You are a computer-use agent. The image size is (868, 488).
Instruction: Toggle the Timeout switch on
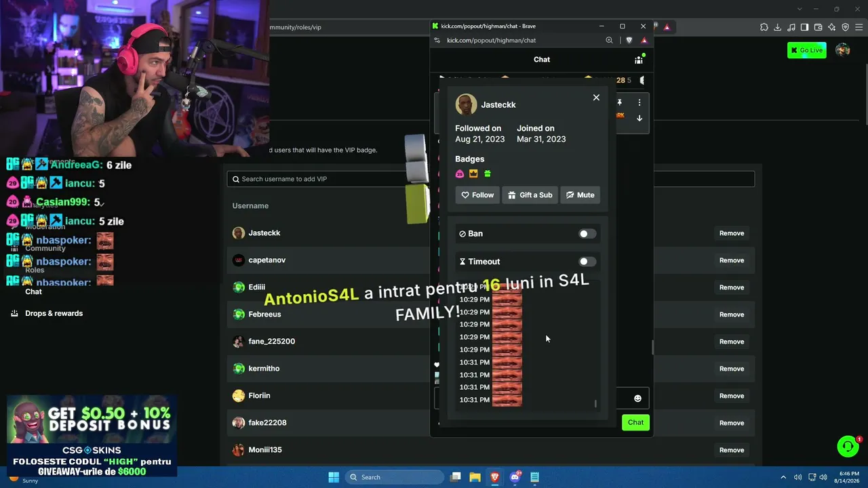587,262
